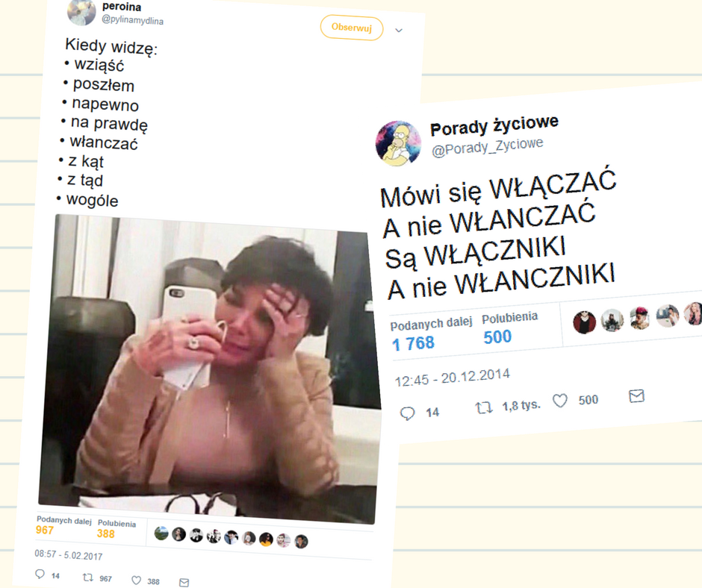This screenshot has height=588, width=702.
Task: Click envelope icon under peroina's tweet
Action: (x=184, y=582)
